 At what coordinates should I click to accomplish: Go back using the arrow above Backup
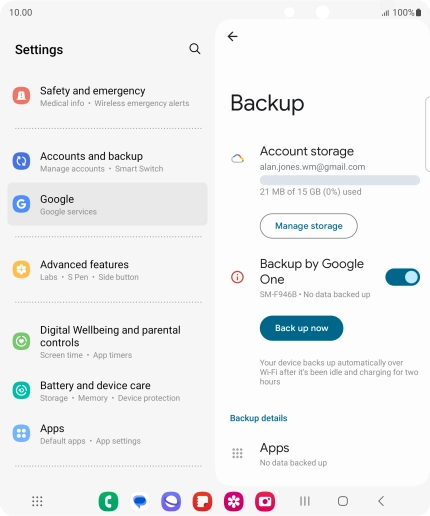(x=232, y=36)
